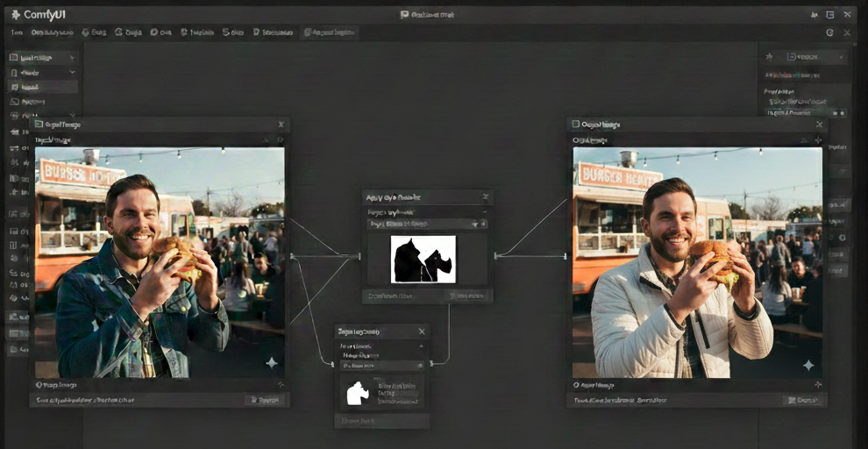Toggle the checkmark on the right panel header
Viewport: 868px width, 449px height.
coord(841,57)
